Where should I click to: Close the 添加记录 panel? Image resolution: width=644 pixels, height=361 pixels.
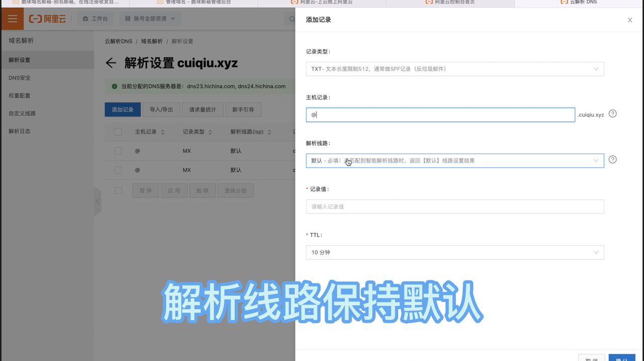pos(630,20)
